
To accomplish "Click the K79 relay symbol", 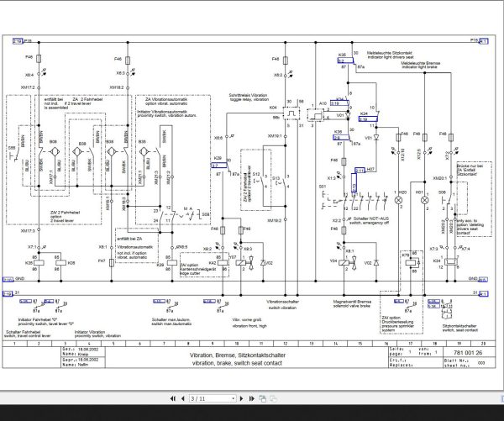I will (411, 262).
